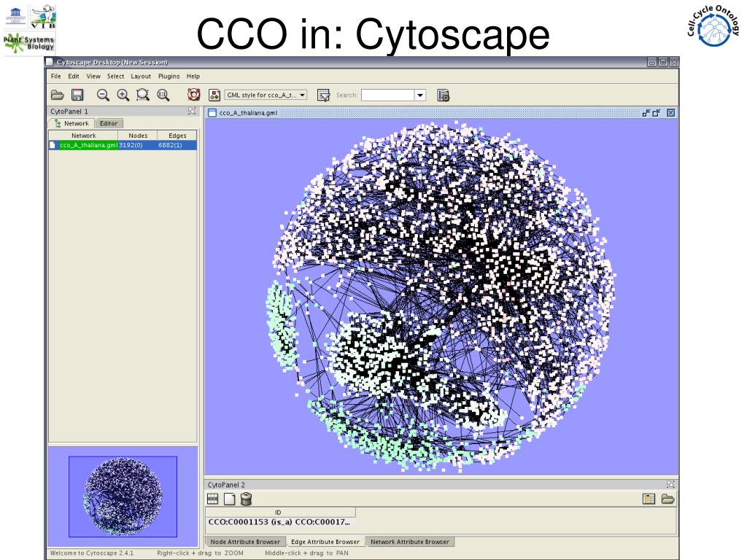This screenshot has width=747, height=560.
Task: Click Create New Attribute page icon
Action: coord(230,499)
